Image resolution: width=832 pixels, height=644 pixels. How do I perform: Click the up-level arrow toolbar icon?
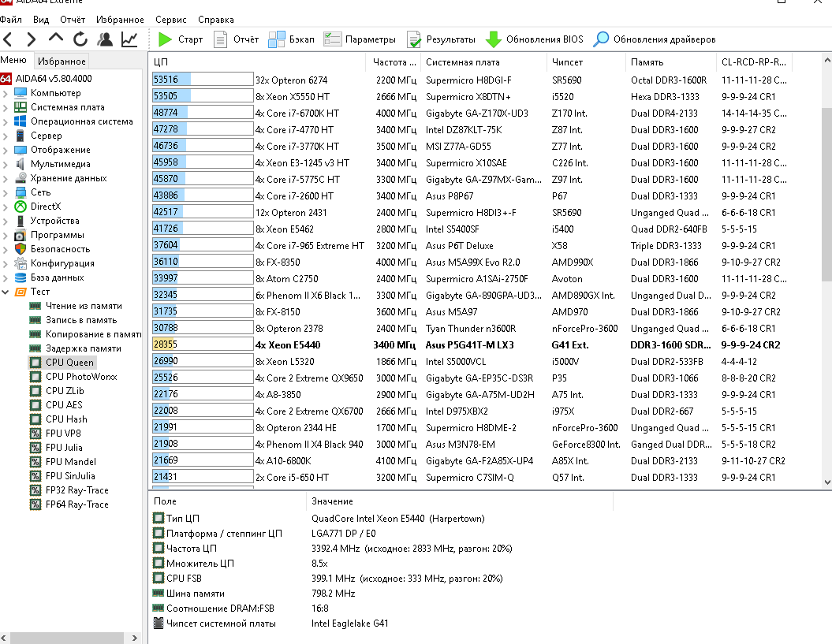pos(56,38)
